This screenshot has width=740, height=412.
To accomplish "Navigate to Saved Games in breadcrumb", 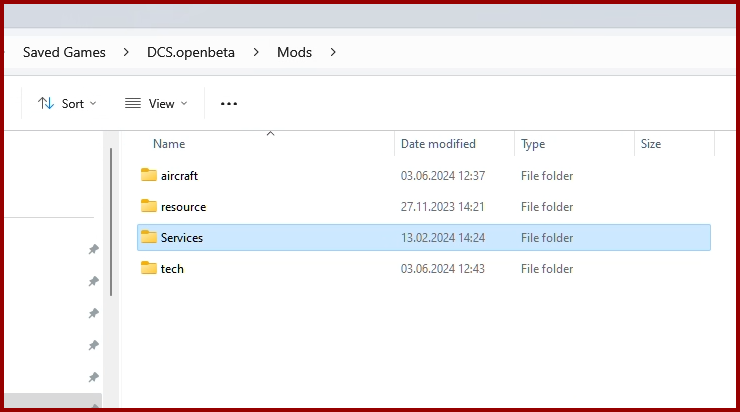I will (64, 52).
